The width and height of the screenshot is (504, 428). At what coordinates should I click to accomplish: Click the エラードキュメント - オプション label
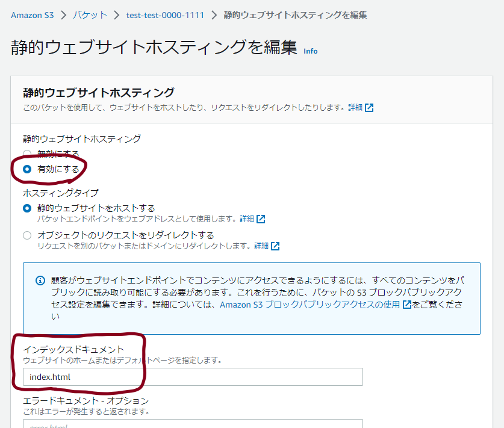pyautogui.click(x=86, y=400)
